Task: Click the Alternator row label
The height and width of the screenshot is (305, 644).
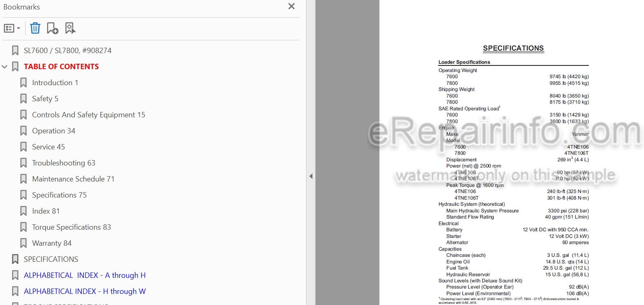Action: coord(457,242)
